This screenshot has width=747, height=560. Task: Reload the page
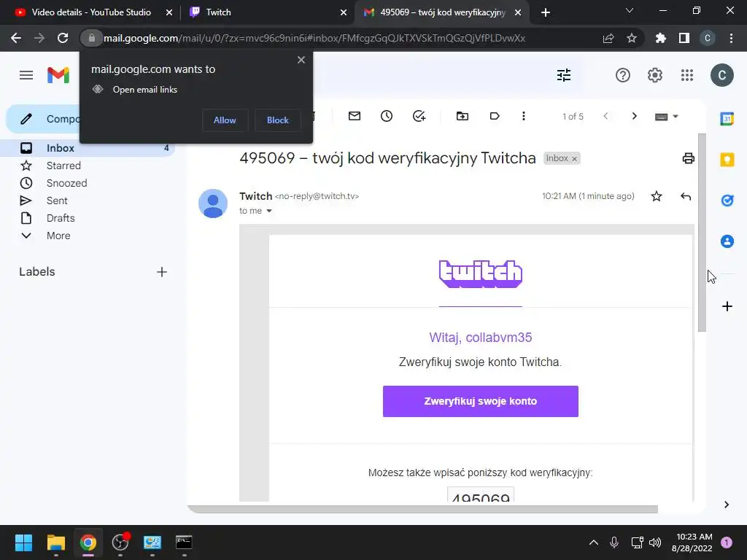click(x=63, y=38)
